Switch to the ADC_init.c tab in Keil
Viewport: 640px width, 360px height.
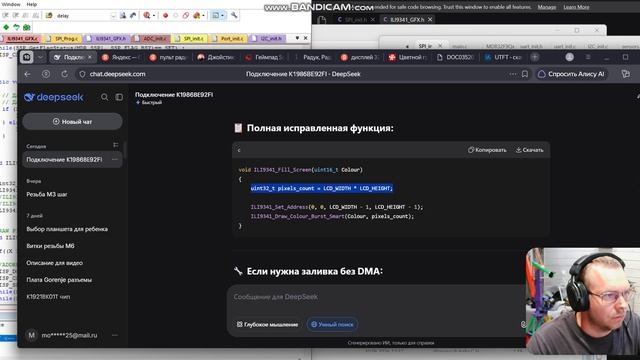(x=151, y=38)
